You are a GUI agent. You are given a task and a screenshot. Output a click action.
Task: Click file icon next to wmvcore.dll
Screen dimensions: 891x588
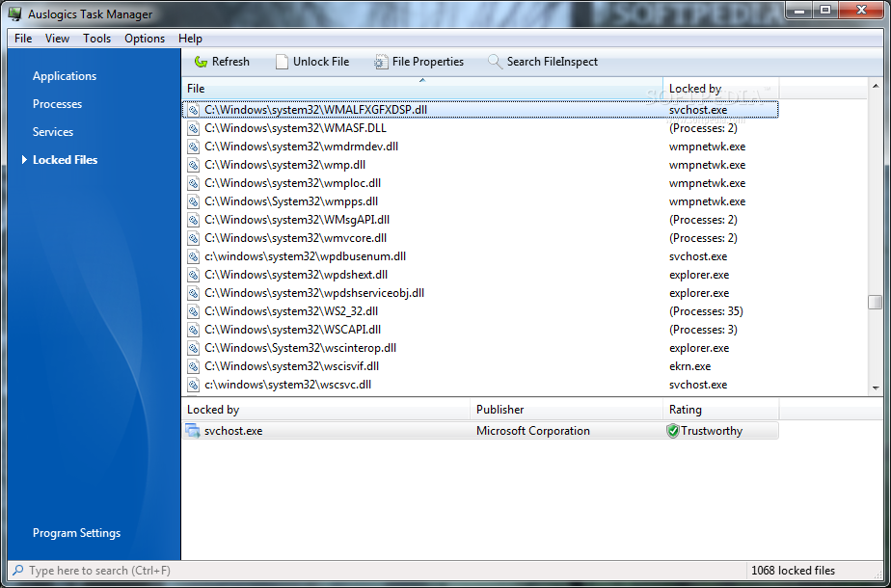coord(194,238)
